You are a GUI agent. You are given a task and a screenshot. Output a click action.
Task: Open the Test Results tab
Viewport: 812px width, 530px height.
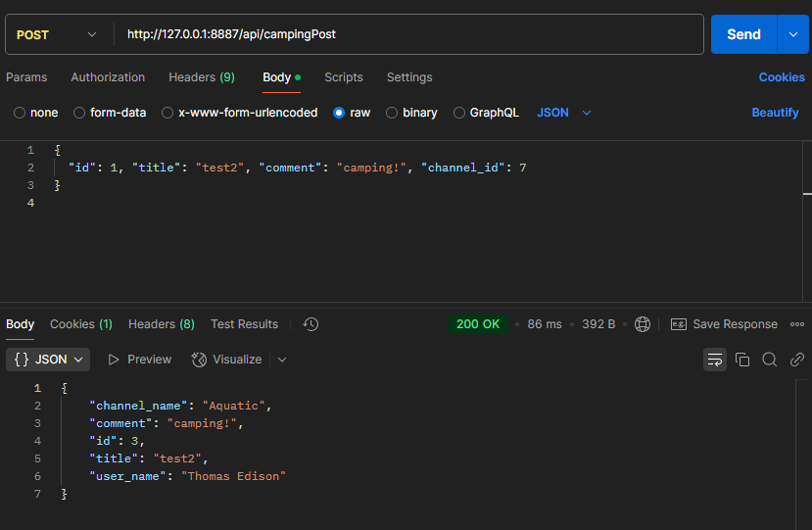tap(245, 324)
